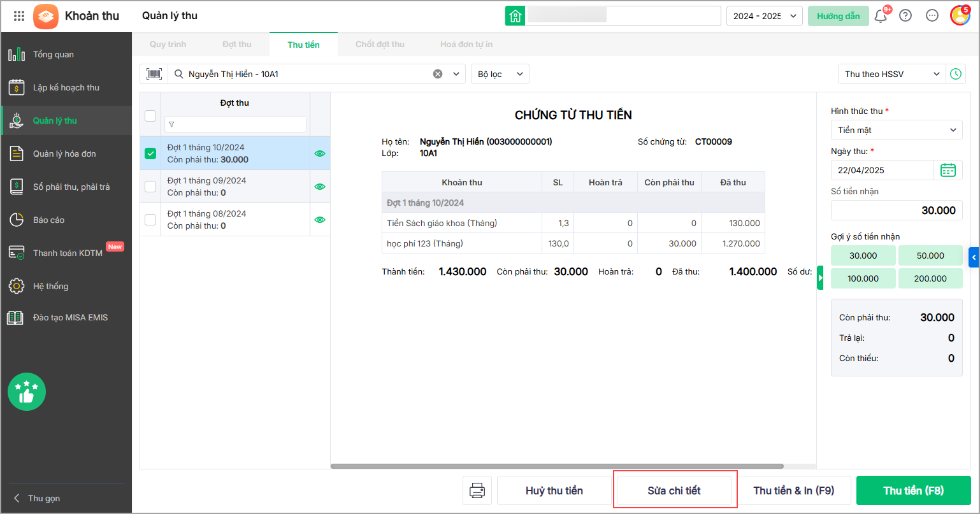The image size is (980, 514).
Task: Toggle eye icon for Đợt 1 tháng 09/2024
Action: (x=320, y=187)
